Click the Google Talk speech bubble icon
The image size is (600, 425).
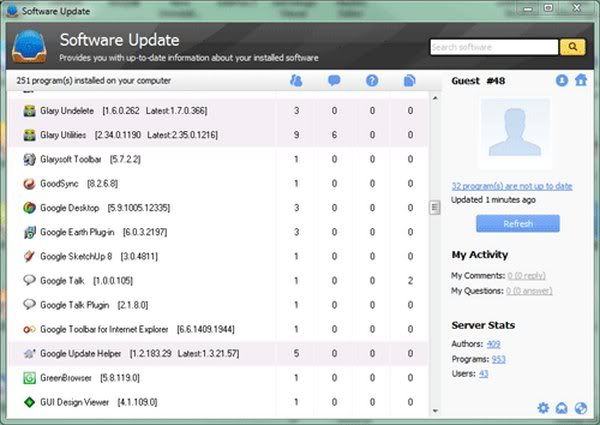point(29,280)
